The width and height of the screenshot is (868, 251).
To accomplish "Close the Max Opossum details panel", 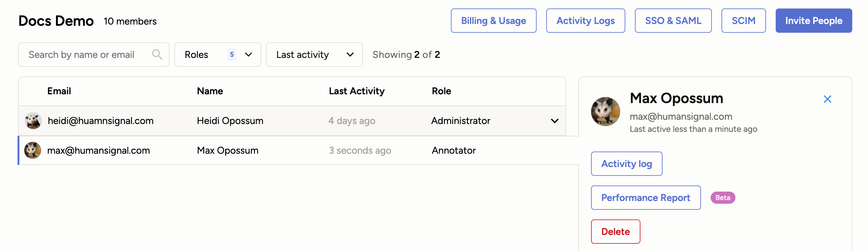I will point(827,99).
